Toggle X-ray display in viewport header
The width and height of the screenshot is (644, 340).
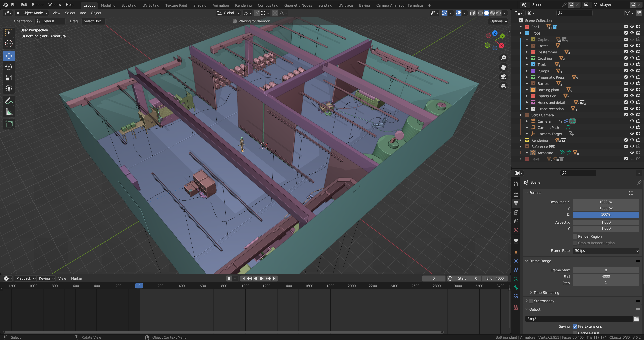pos(472,13)
